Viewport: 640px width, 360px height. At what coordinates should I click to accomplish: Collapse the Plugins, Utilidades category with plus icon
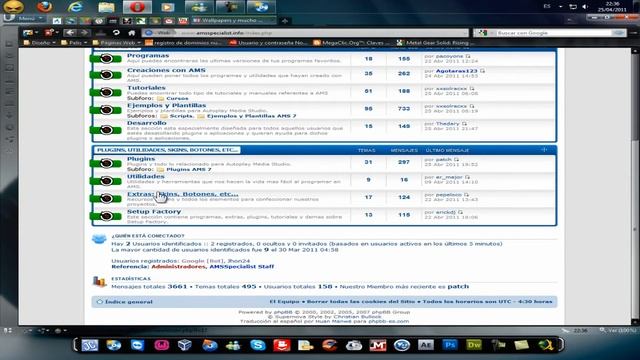[x=544, y=150]
